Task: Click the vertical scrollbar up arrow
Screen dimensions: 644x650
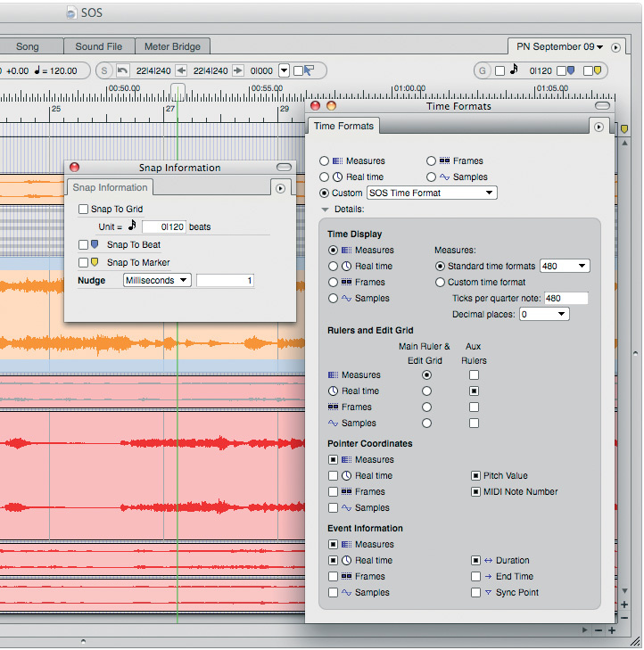Action: click(624, 143)
